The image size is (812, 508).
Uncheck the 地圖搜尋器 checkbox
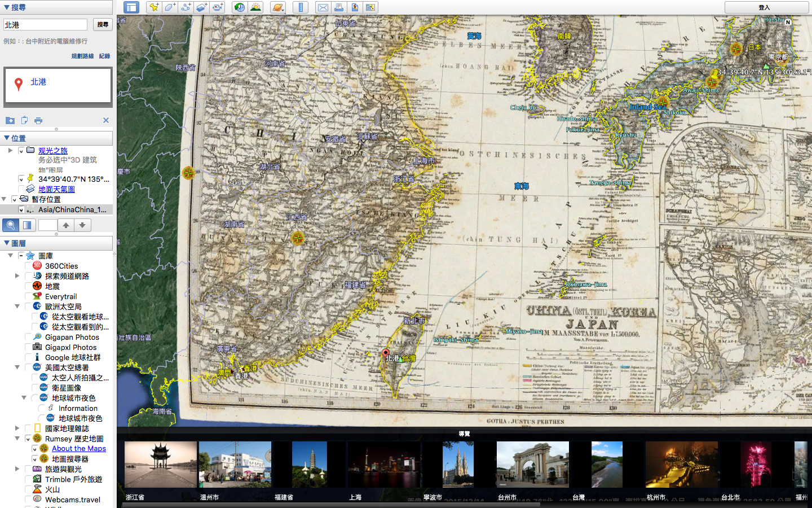35,459
